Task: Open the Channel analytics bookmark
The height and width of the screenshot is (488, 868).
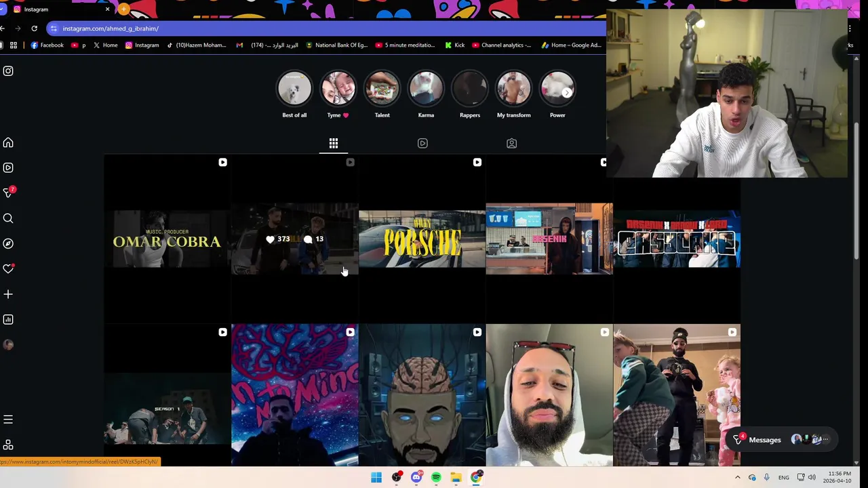Action: 502,45
